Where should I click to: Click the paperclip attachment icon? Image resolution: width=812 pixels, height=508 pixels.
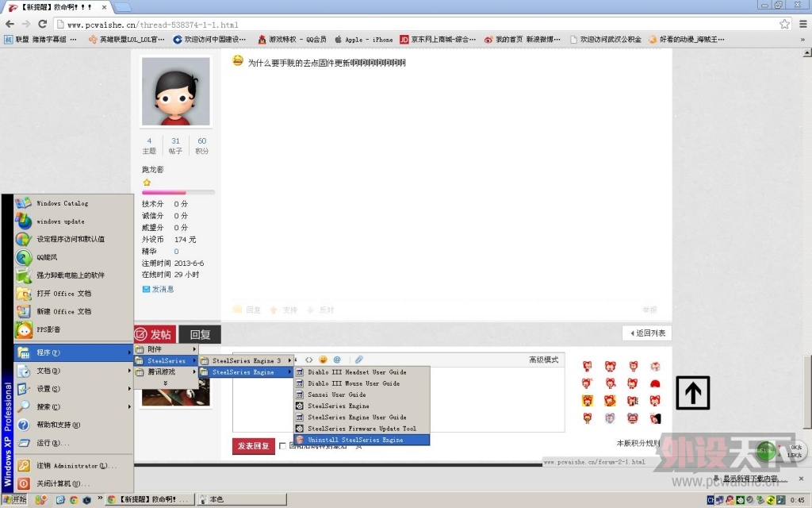pos(359,360)
